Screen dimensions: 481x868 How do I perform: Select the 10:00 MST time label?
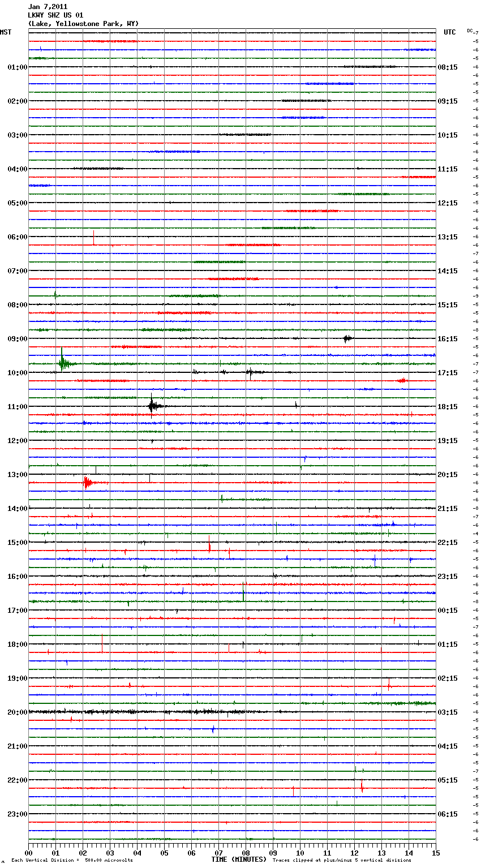point(18,373)
